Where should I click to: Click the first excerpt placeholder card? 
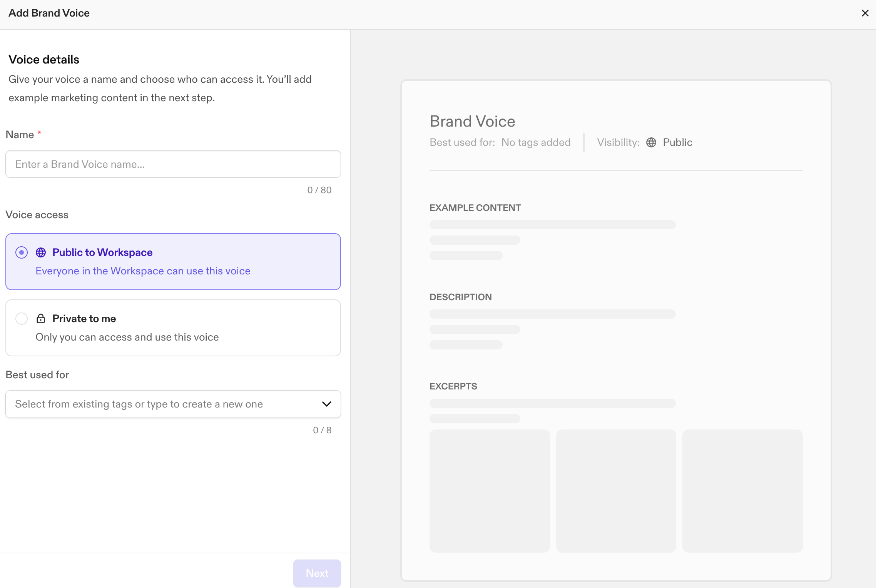tap(490, 491)
